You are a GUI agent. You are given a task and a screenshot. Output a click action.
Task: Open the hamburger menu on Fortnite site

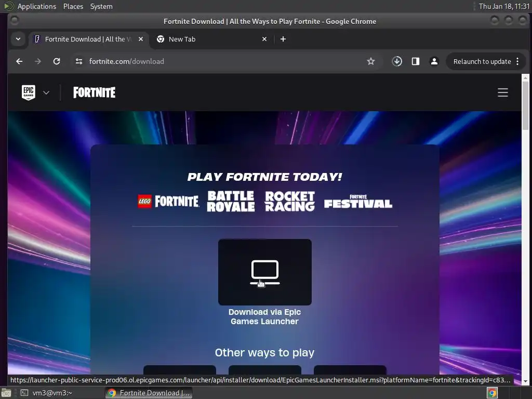coord(503,92)
